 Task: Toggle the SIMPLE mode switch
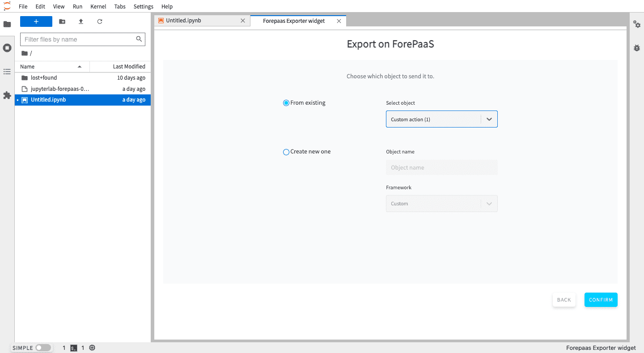pyautogui.click(x=43, y=348)
